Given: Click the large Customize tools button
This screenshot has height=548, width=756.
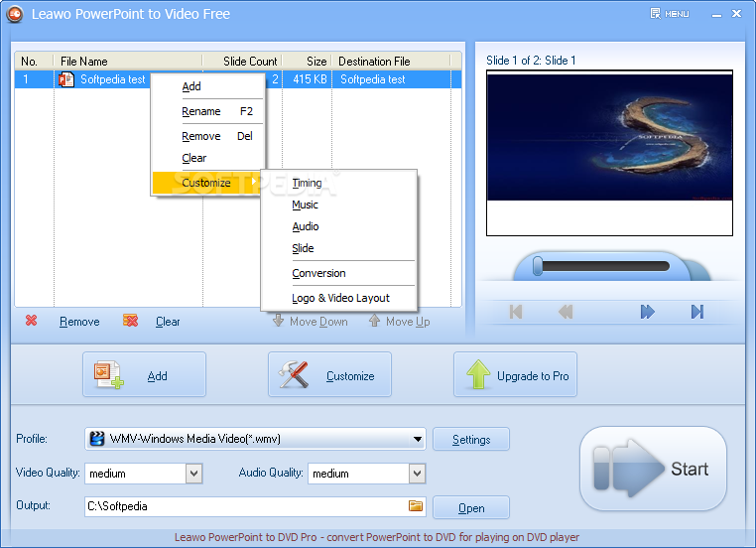Looking at the screenshot, I should [329, 374].
